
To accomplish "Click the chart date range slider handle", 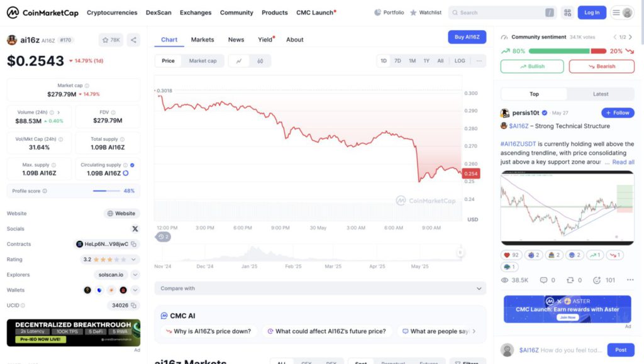I will 460,253.
